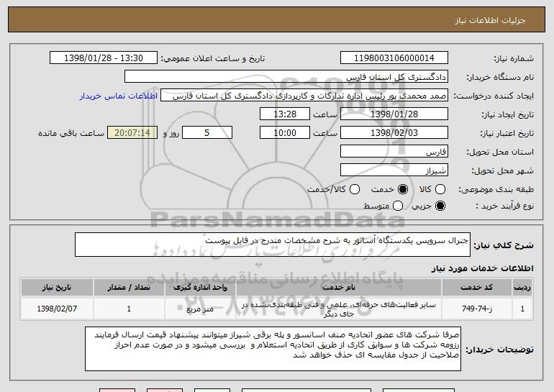Click the تعداد / مقدار column header

click(x=129, y=288)
